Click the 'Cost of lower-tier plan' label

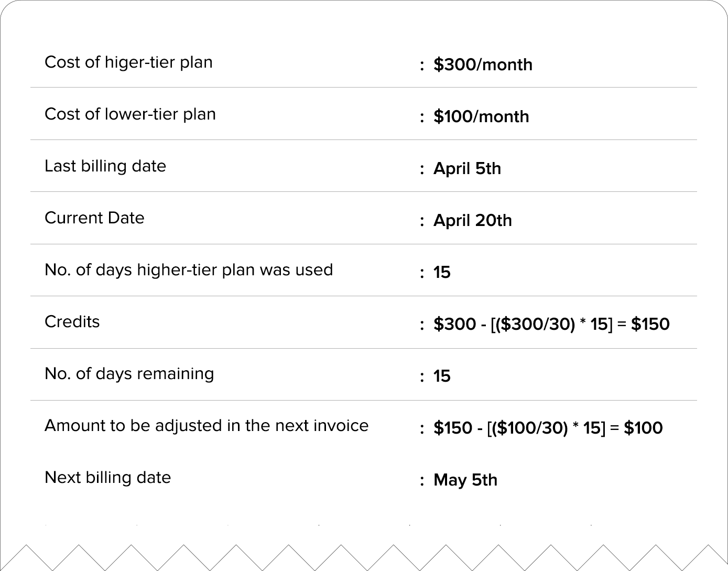tap(130, 114)
